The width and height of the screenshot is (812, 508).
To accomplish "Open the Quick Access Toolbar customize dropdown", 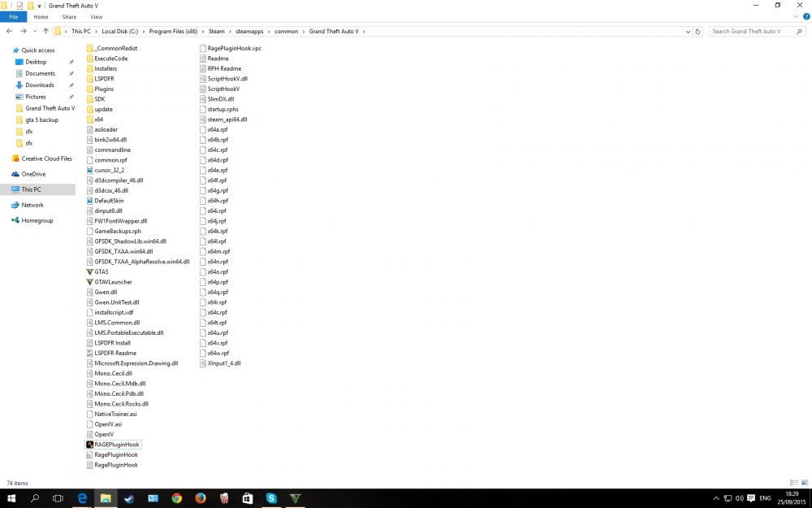I will pyautogui.click(x=39, y=6).
